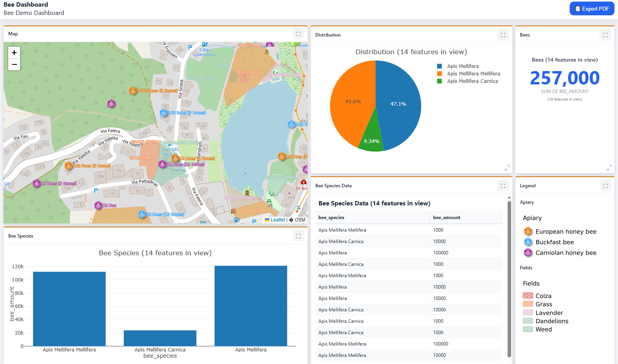Select the 100000 Apis Mellifera table row
This screenshot has height=364, width=618.
pos(408,253)
